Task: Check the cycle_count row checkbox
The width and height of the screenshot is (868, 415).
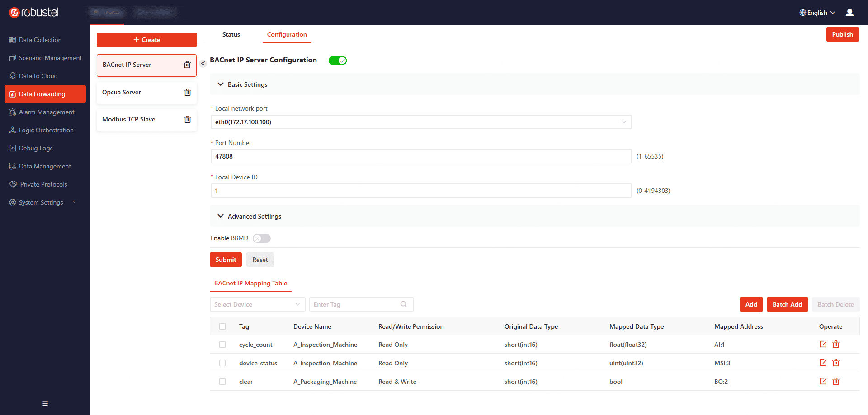Action: (222, 345)
